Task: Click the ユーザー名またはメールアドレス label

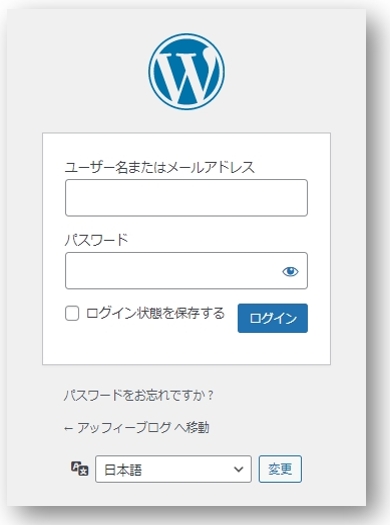Action: pos(159,167)
